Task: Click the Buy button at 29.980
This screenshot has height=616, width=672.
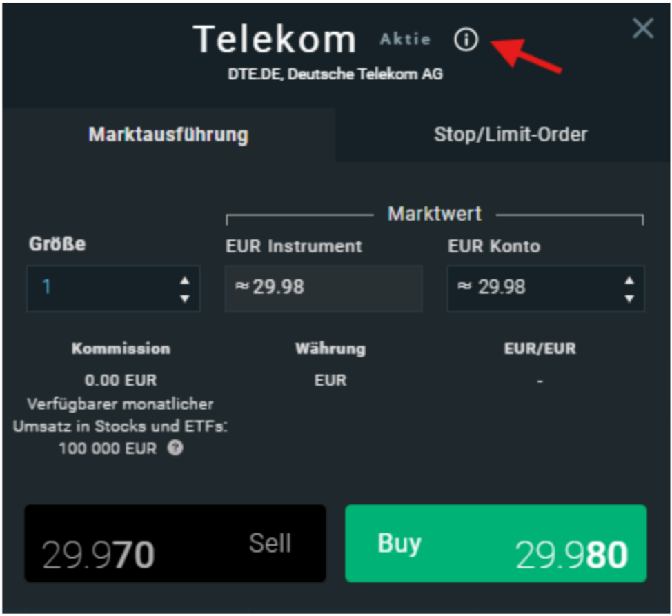Action: 495,543
